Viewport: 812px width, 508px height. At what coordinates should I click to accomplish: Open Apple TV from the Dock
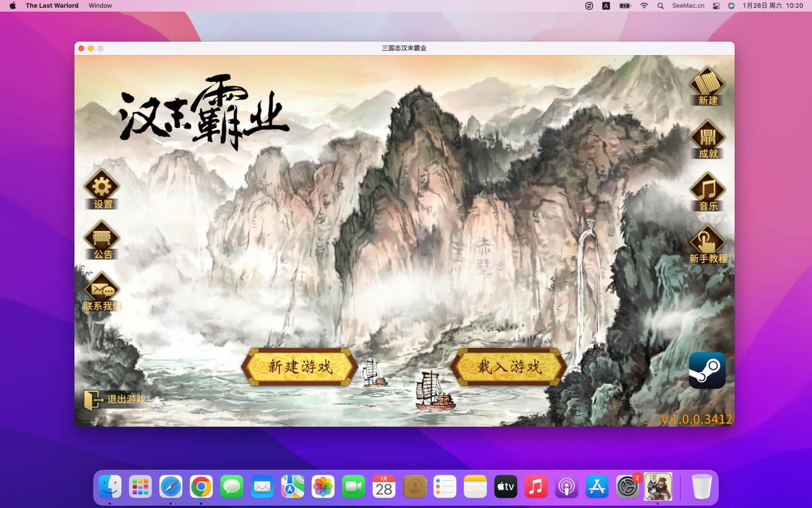[x=506, y=487]
